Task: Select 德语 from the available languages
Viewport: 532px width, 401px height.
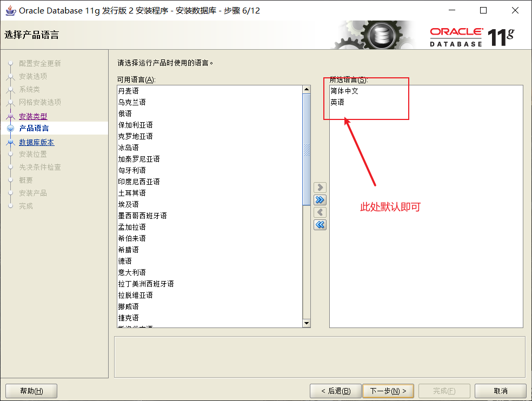Action: click(x=125, y=260)
